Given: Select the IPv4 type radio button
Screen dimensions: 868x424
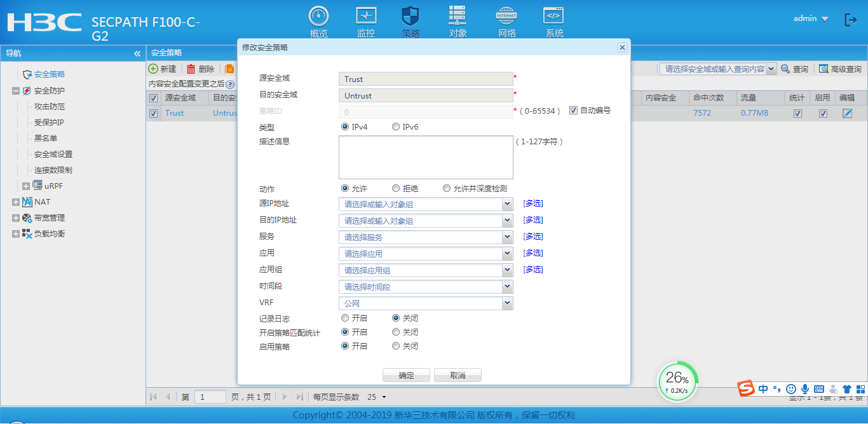Looking at the screenshot, I should click(x=345, y=127).
